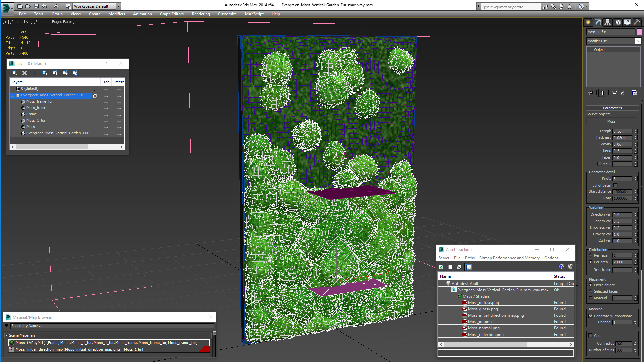The height and width of the screenshot is (362, 644).
Task: Click Configure Modifier Sets icon
Action: click(x=634, y=93)
